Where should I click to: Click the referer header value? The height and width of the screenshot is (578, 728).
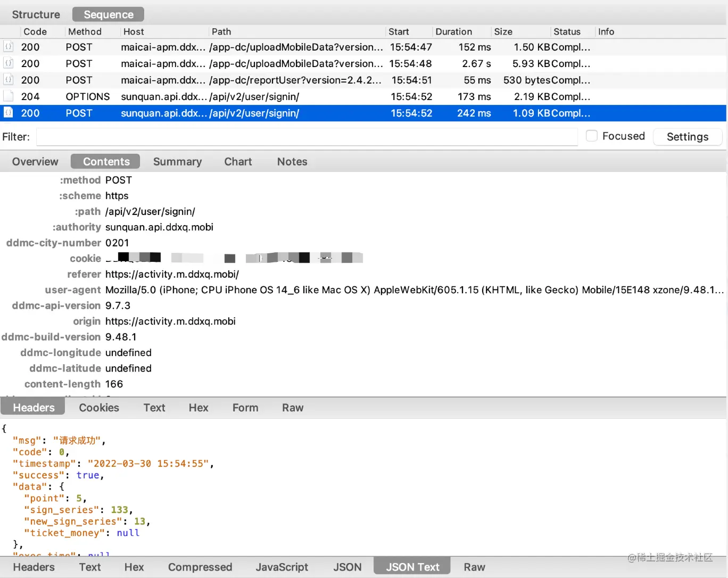click(172, 274)
